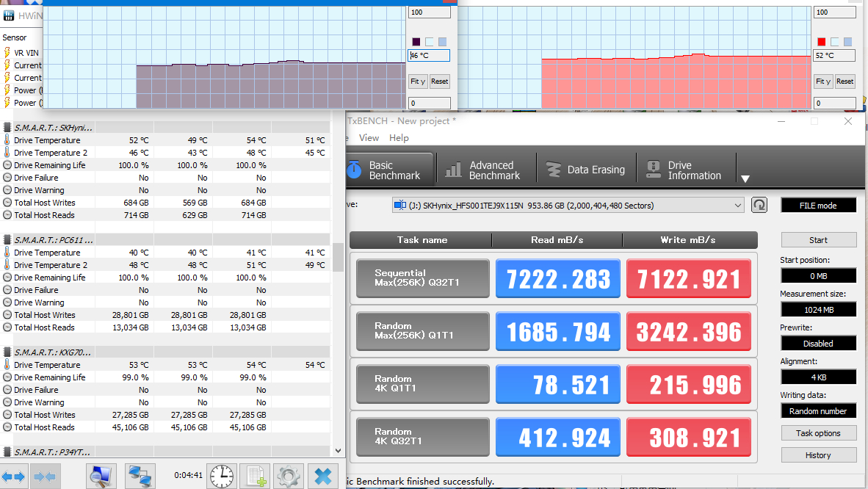
Task: Click circle icon of PC611 Drive Failure row
Action: [x=7, y=290]
